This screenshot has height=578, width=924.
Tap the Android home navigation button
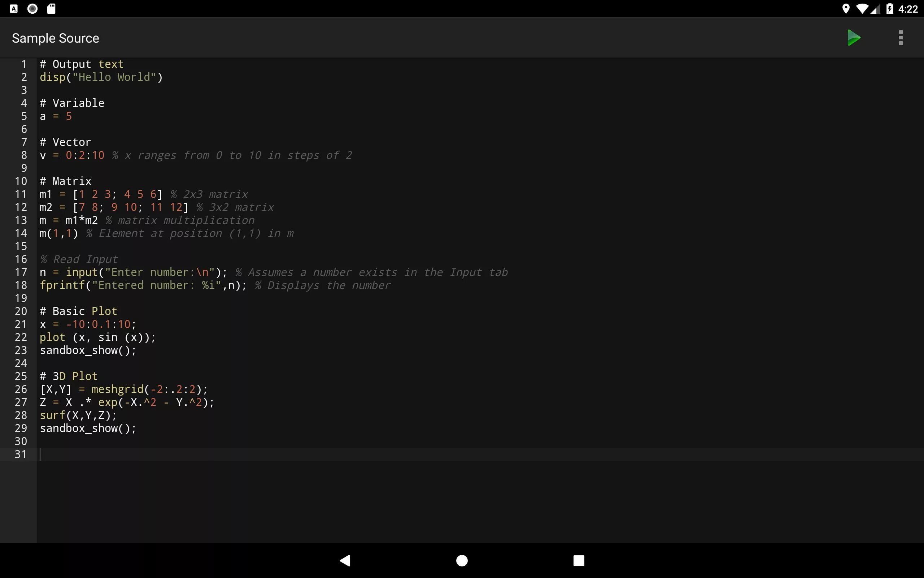click(462, 560)
